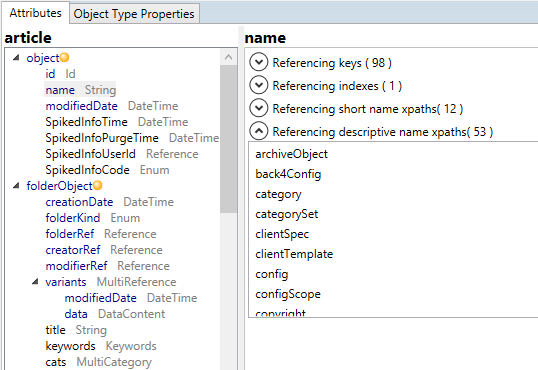538x370 pixels.
Task: Select categorySet in xpaths list
Action: 286,214
